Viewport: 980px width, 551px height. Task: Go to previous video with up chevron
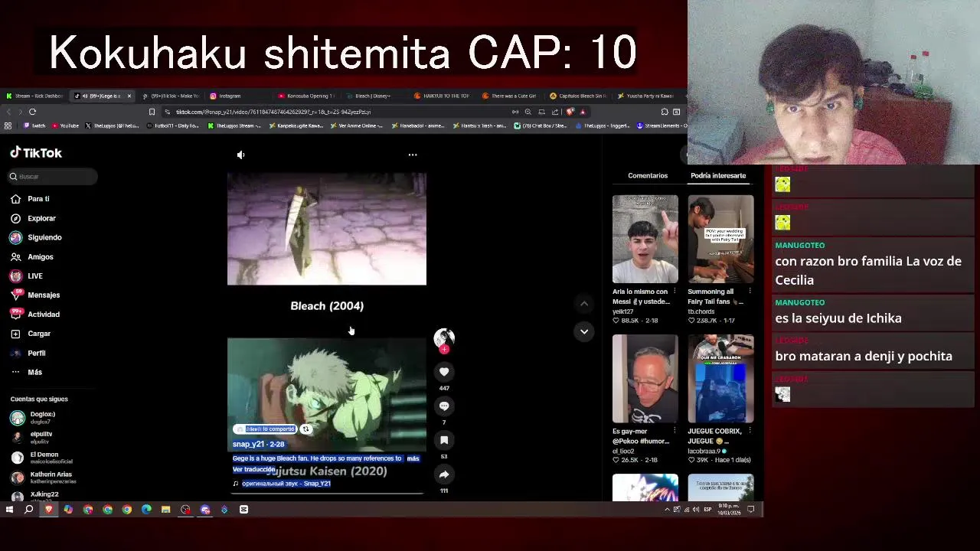click(x=584, y=304)
